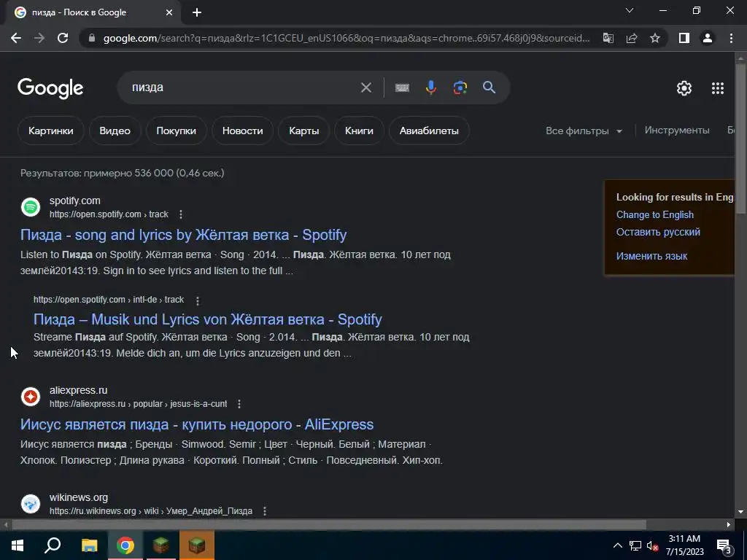Switch to the Авиабилеты filter
Viewport: 747px width, 560px height.
pyautogui.click(x=429, y=131)
